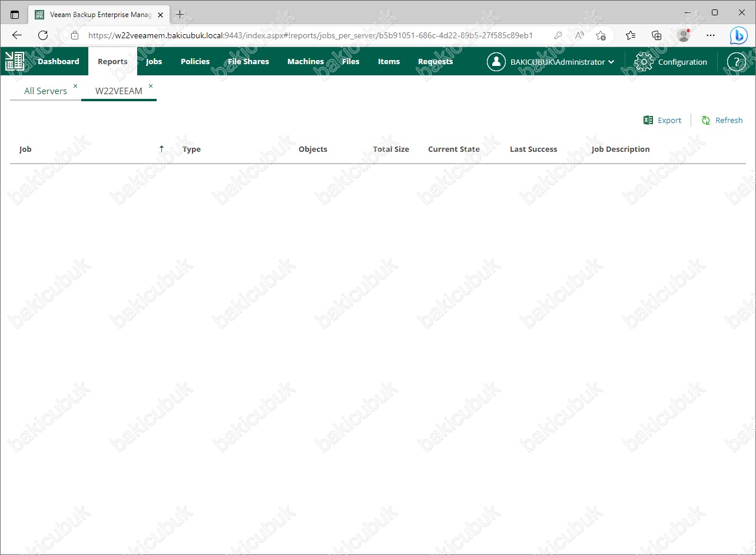Focus the browser address bar URL
Viewport: 756px width, 555px height.
[x=310, y=35]
